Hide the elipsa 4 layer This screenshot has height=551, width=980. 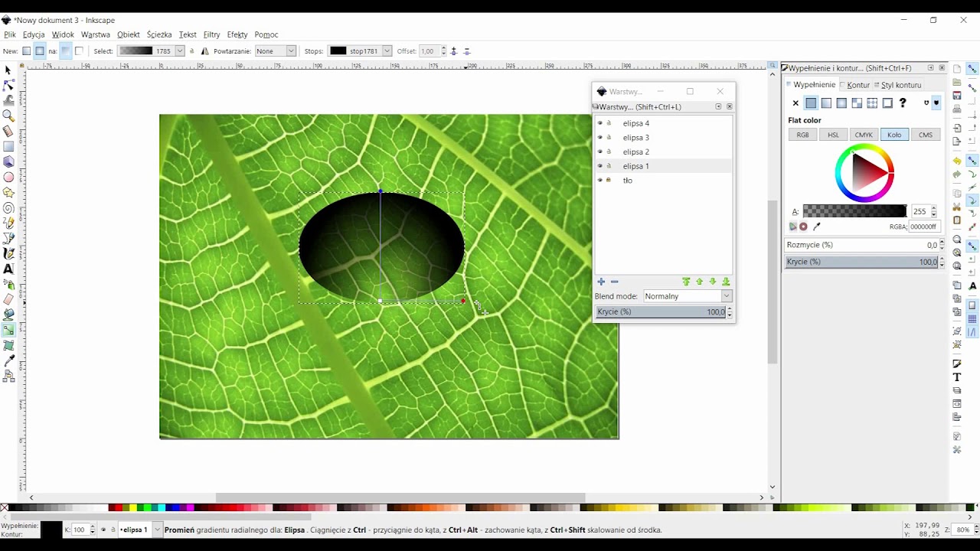point(599,123)
